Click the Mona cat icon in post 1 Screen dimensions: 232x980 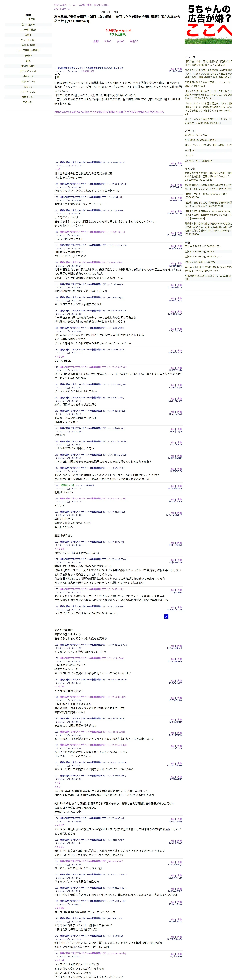(x=58, y=76)
